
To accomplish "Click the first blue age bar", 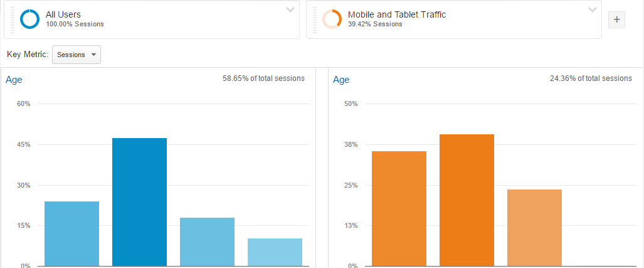I will tap(72, 234).
